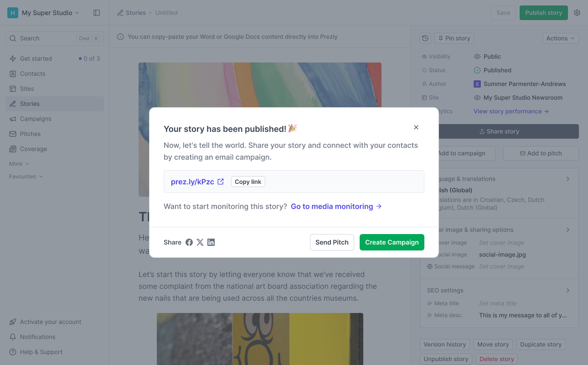The image size is (588, 365).
Task: Expand the More sidebar section
Action: (x=19, y=164)
